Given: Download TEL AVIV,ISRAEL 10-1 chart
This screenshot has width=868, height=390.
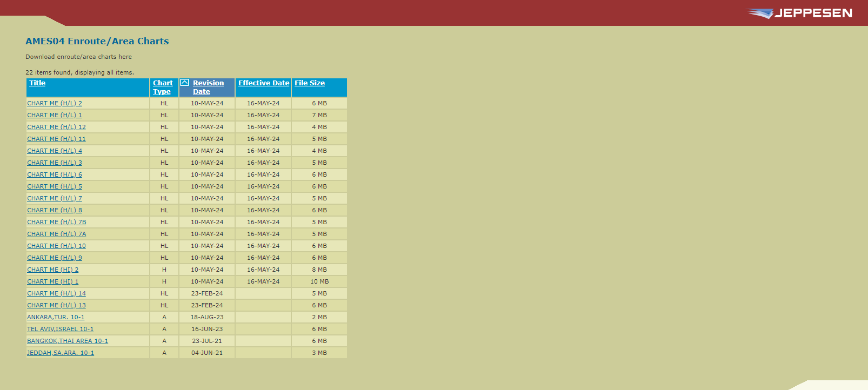Looking at the screenshot, I should tap(60, 329).
